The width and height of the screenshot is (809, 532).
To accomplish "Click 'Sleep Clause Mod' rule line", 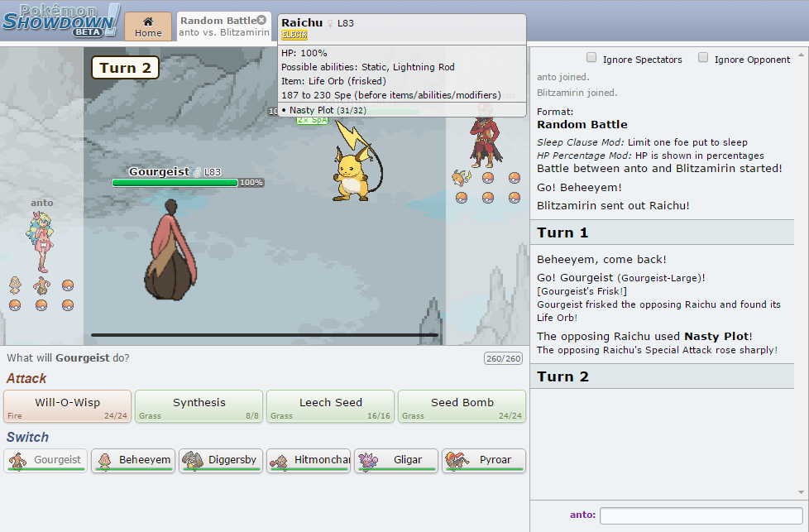I will pyautogui.click(x=643, y=142).
